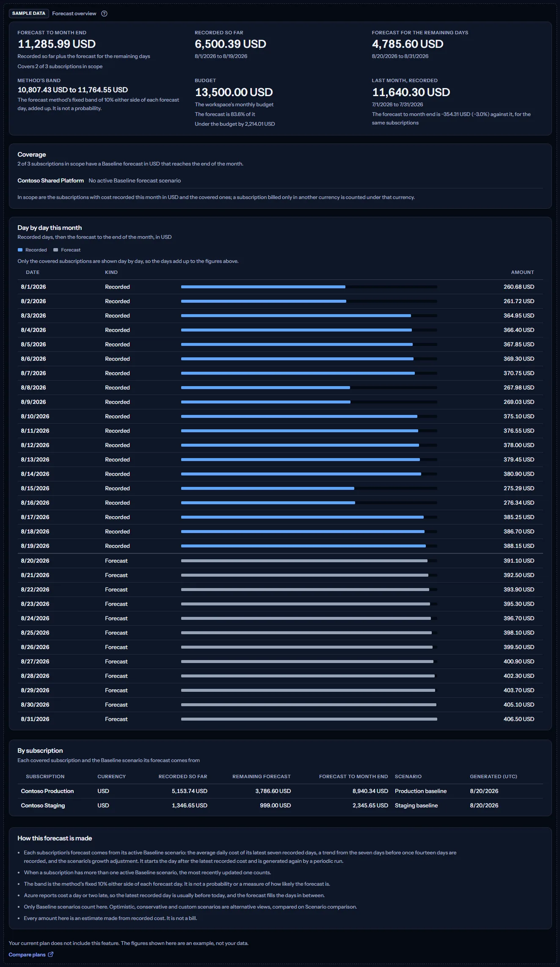Select the 8/10/2026 date cell
This screenshot has width=560, height=967.
click(x=35, y=416)
